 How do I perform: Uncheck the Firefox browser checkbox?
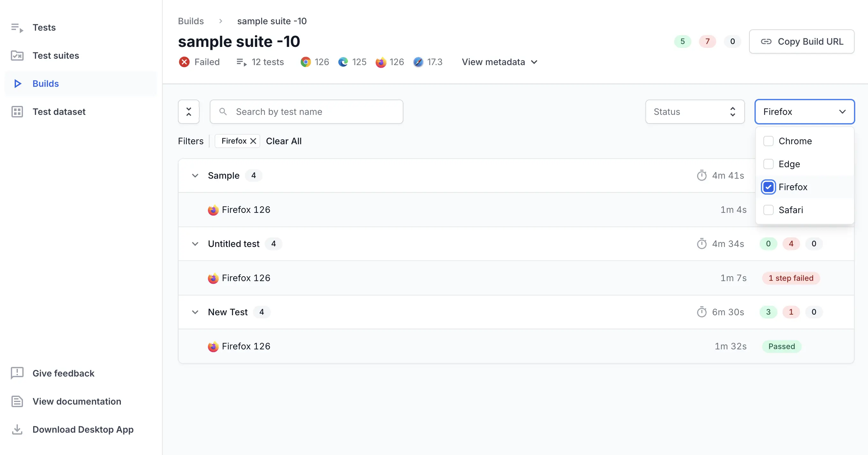pyautogui.click(x=768, y=187)
